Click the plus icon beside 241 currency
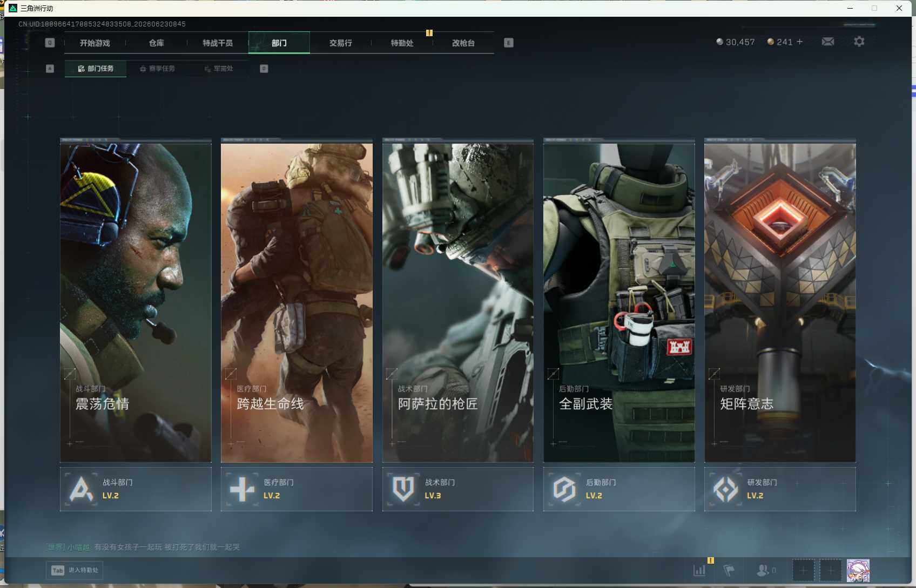The width and height of the screenshot is (916, 588). [800, 42]
